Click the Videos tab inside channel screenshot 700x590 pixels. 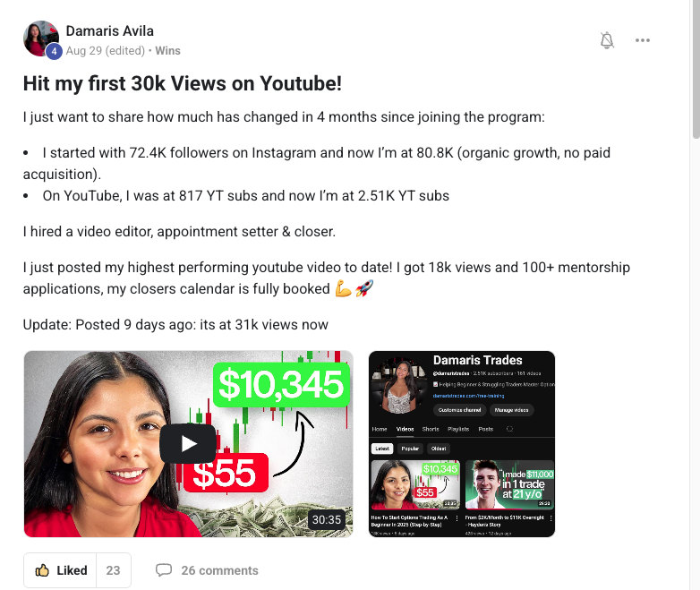(405, 429)
